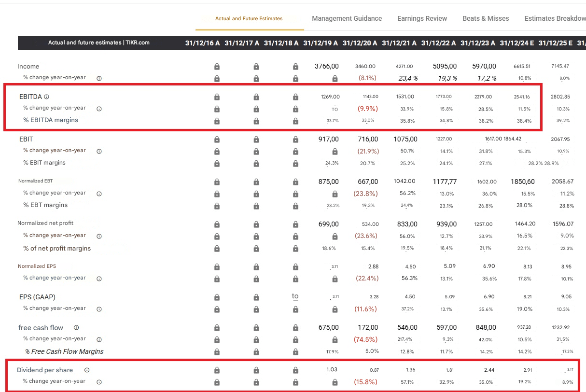Click info icon for Income % change year-on-year
The image size is (586, 392).
point(99,78)
